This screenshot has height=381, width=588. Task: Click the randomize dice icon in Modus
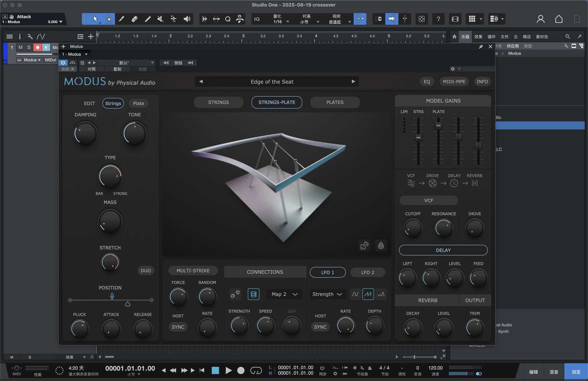click(x=364, y=245)
